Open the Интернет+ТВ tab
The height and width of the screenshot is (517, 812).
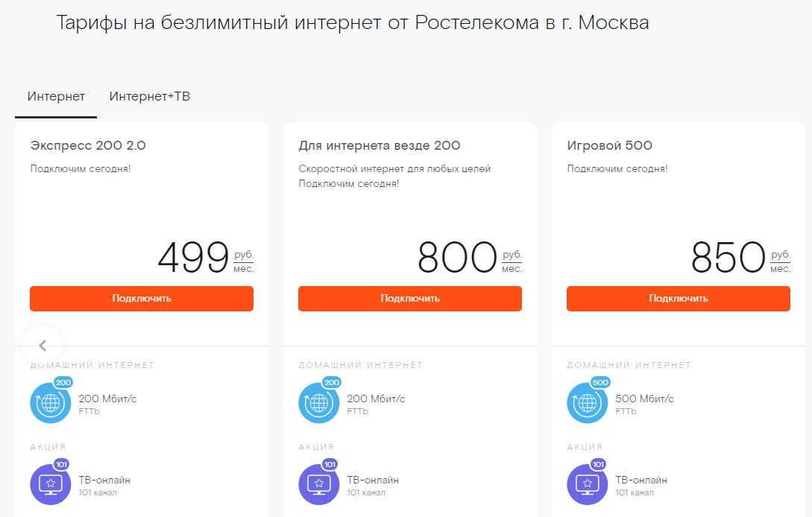[x=150, y=97]
